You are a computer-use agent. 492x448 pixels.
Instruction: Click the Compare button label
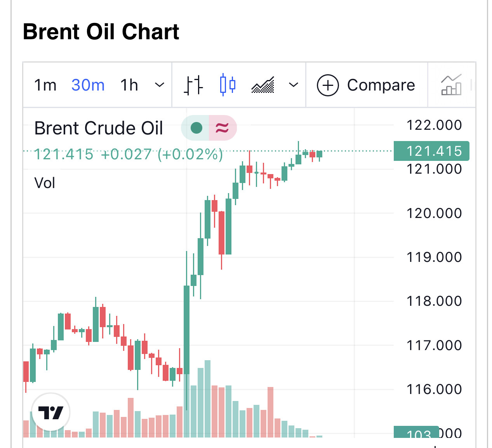click(381, 85)
